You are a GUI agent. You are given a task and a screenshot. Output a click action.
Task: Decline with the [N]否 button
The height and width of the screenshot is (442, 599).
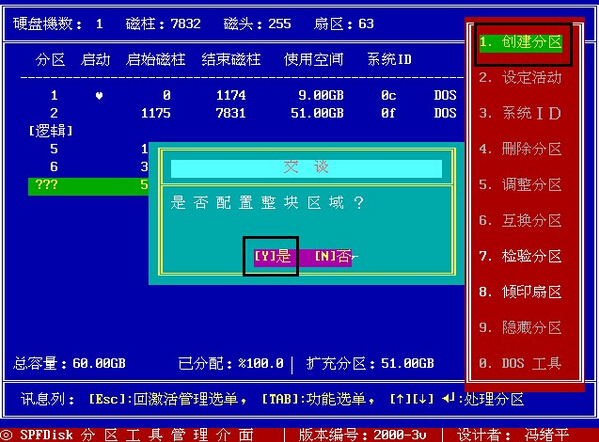click(x=333, y=256)
